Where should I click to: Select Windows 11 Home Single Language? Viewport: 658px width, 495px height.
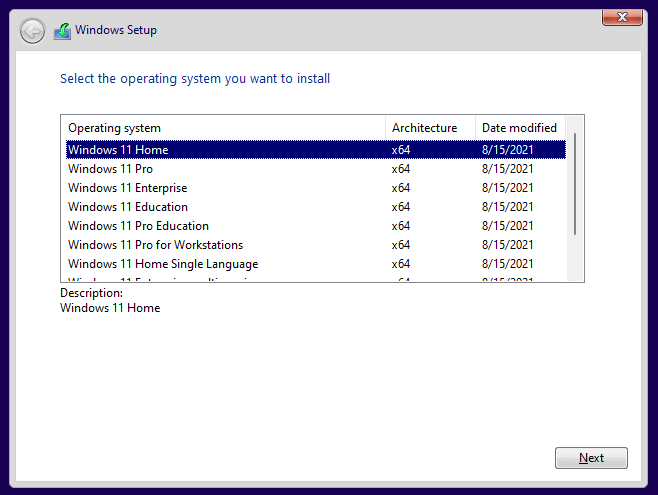(316, 264)
